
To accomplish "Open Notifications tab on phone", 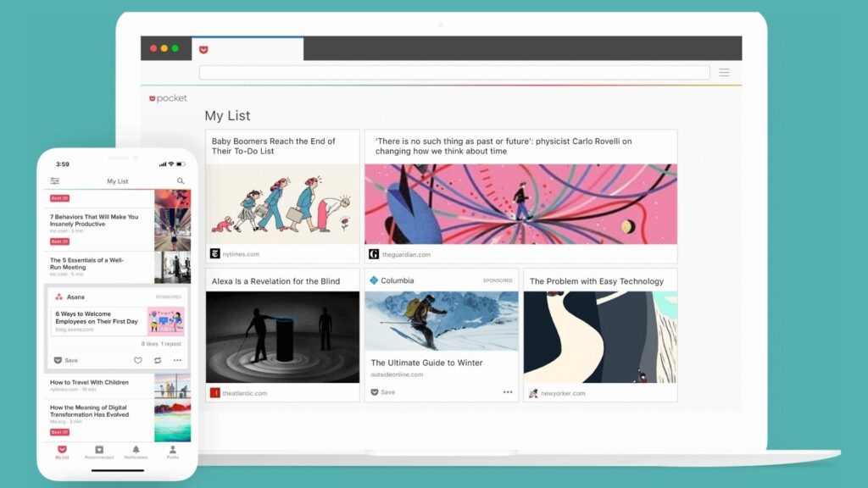I will tap(136, 452).
